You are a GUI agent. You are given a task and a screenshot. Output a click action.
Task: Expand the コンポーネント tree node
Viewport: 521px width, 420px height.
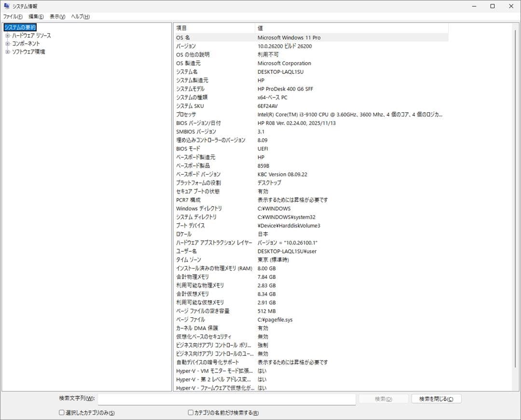coord(7,43)
